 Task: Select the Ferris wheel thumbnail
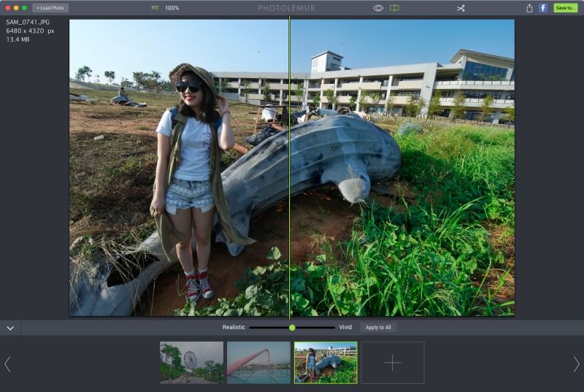click(x=191, y=363)
